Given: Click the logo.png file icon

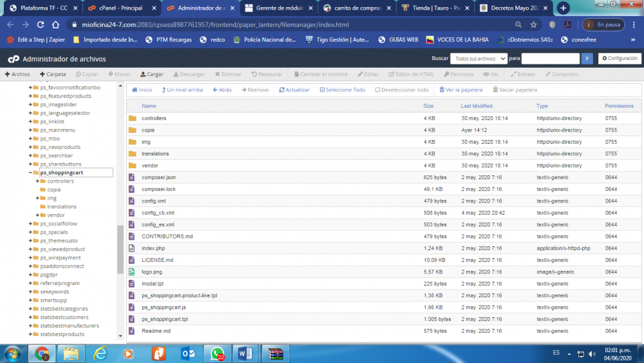Looking at the screenshot, I should point(132,271).
